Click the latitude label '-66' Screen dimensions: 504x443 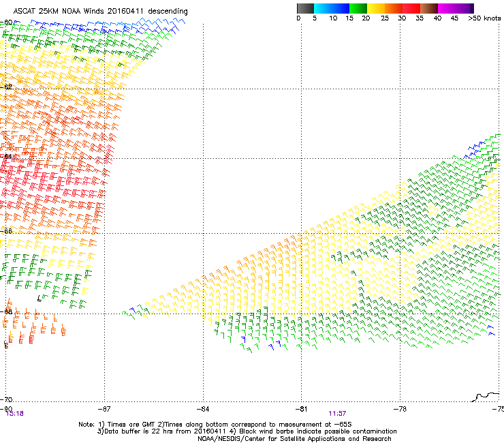tap(6, 231)
